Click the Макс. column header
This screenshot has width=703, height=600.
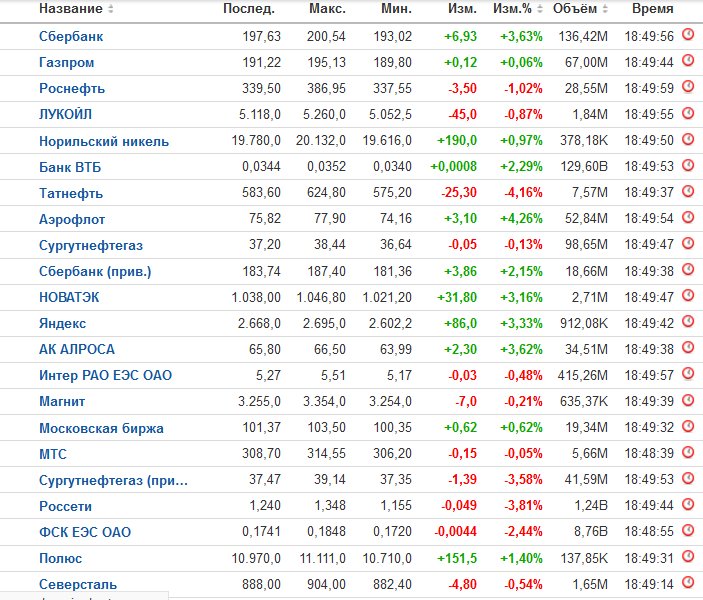pos(327,9)
